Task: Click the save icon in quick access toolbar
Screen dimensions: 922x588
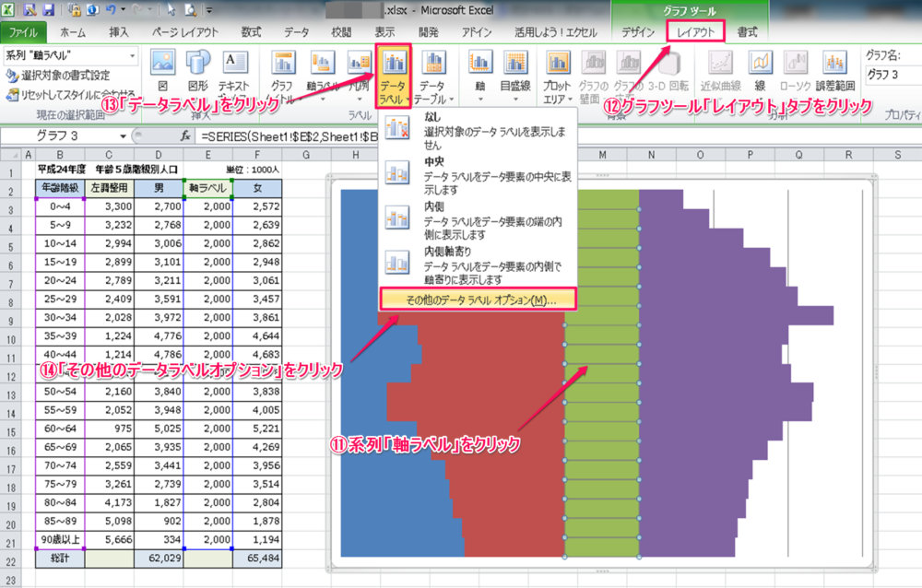Action: point(48,10)
